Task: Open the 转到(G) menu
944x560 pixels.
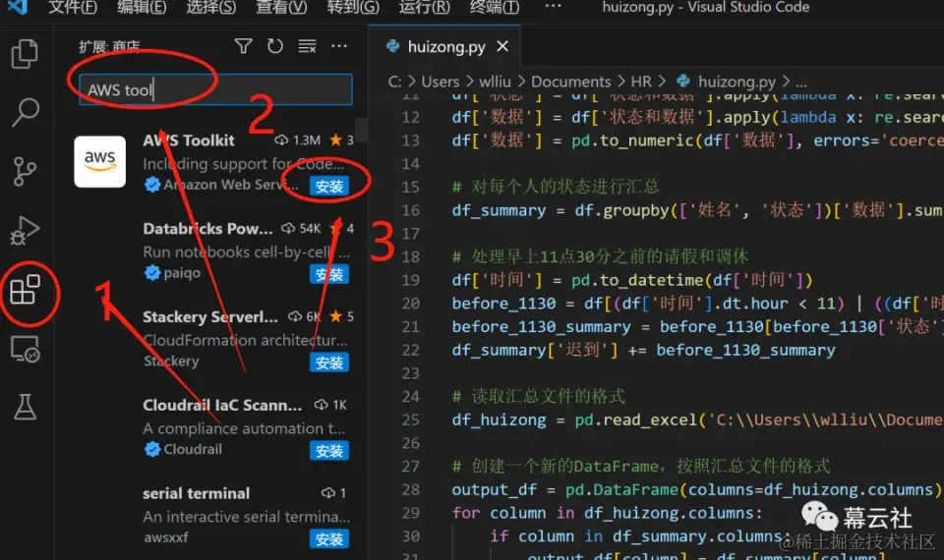Action: click(x=353, y=7)
